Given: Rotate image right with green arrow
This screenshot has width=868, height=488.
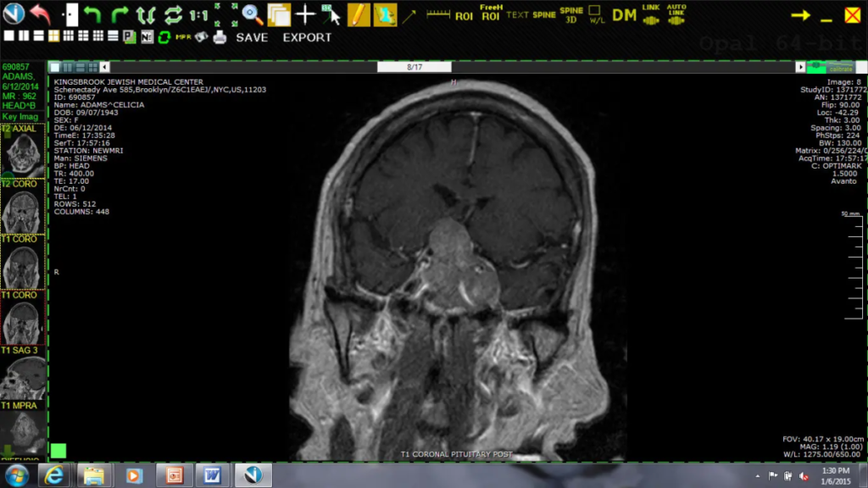Looking at the screenshot, I should pyautogui.click(x=119, y=15).
